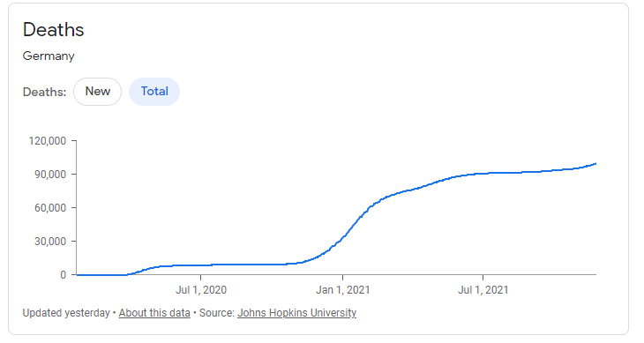Click the chart line above Jan 1, 2021
Screen dimensions: 644x343
coord(342,237)
